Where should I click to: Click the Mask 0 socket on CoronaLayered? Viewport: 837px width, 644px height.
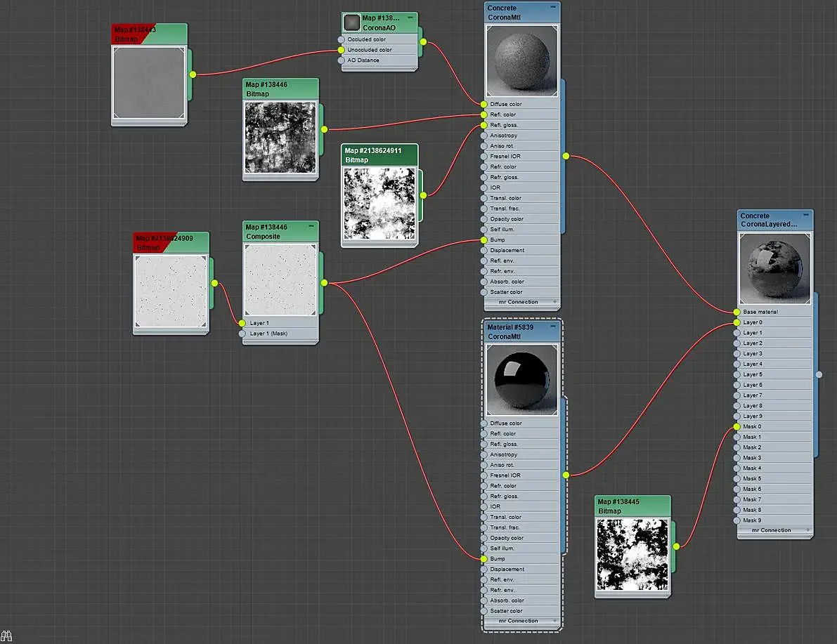pos(737,427)
